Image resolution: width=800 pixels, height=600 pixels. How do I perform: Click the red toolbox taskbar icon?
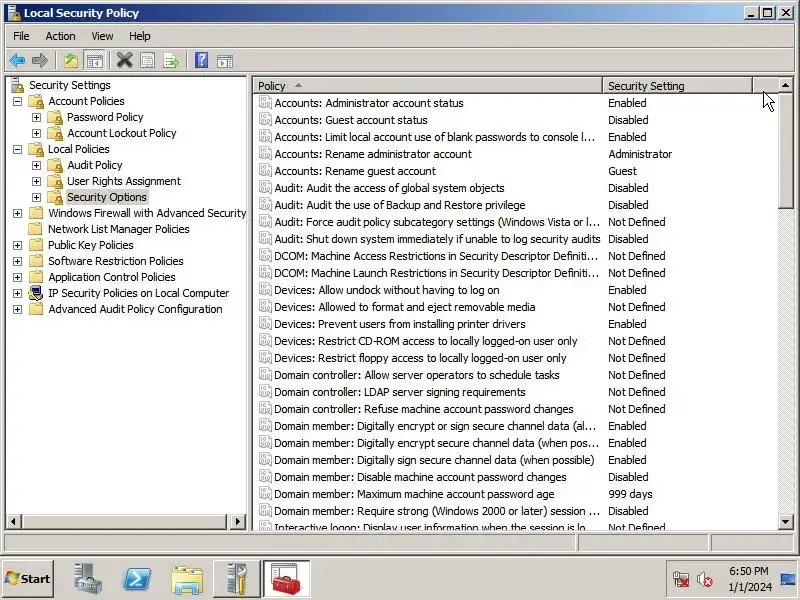[x=287, y=579]
